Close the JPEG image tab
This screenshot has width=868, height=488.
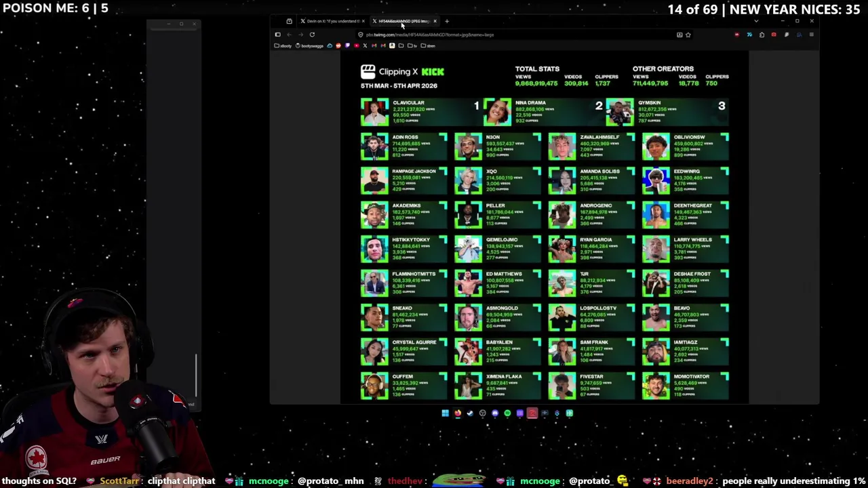click(x=435, y=21)
